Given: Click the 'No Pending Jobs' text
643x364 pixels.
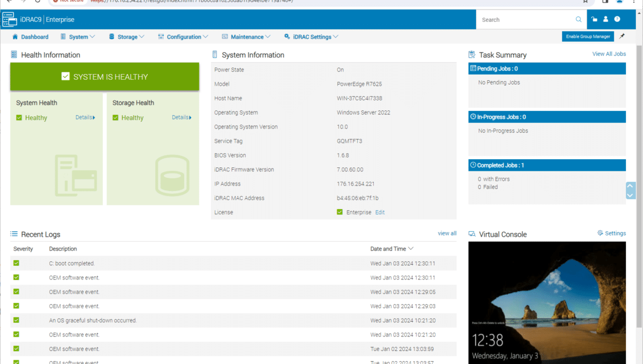Looking at the screenshot, I should point(498,82).
